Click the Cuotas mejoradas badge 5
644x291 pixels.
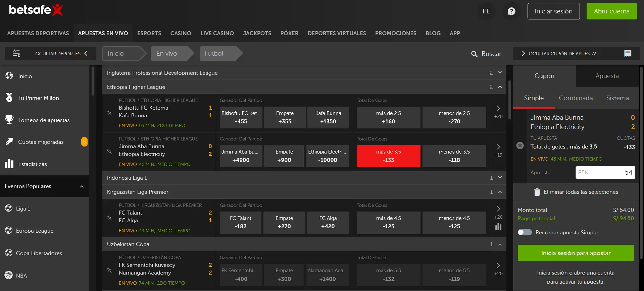[x=84, y=142]
